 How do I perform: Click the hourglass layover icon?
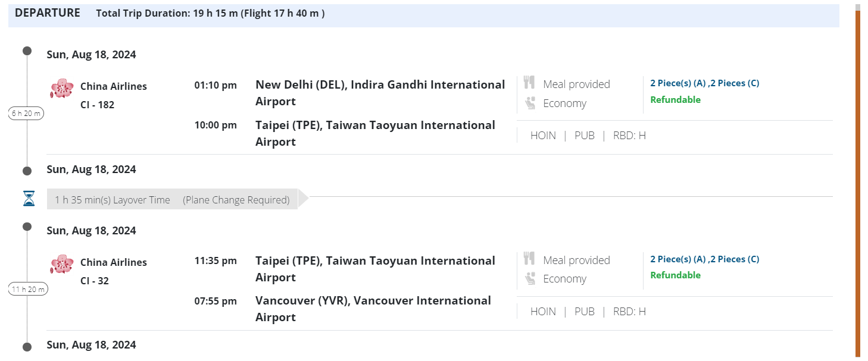tap(29, 199)
